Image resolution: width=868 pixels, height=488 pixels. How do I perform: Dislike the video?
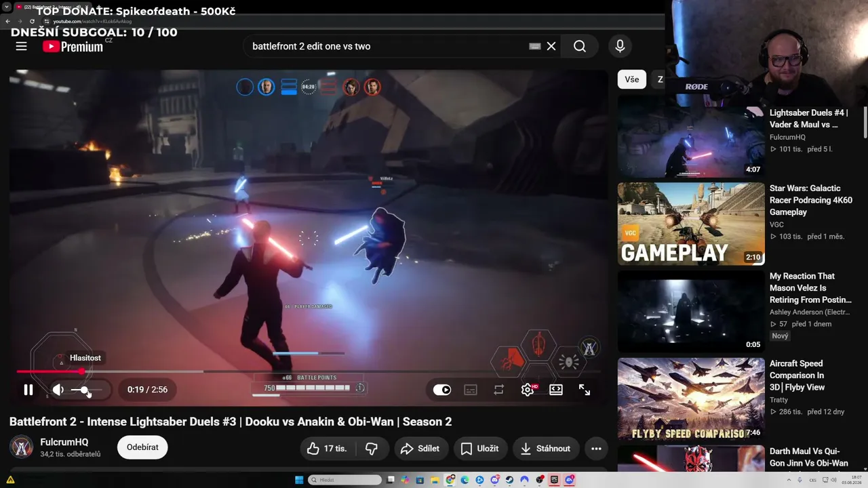[372, 448]
